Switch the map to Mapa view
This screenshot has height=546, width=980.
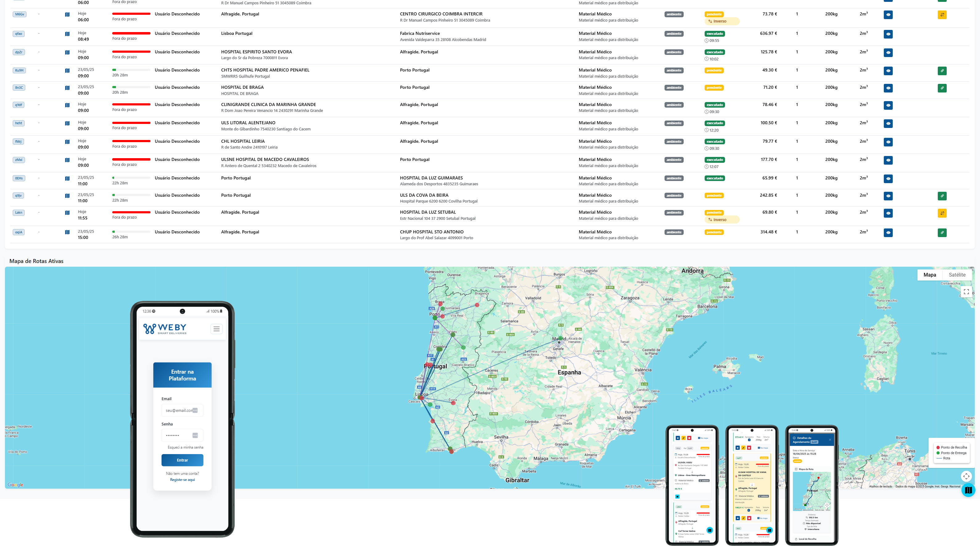[929, 275]
